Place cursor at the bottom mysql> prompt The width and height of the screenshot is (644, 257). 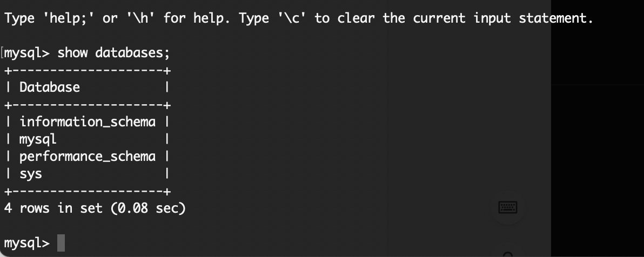[26, 243]
